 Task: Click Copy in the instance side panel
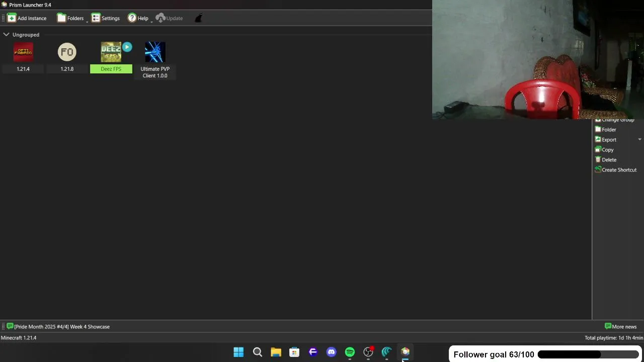pyautogui.click(x=604, y=150)
